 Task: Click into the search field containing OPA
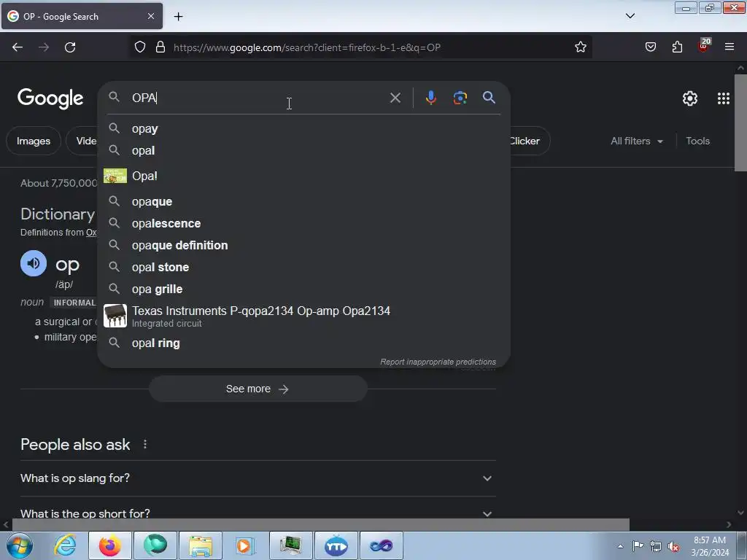[x=258, y=98]
